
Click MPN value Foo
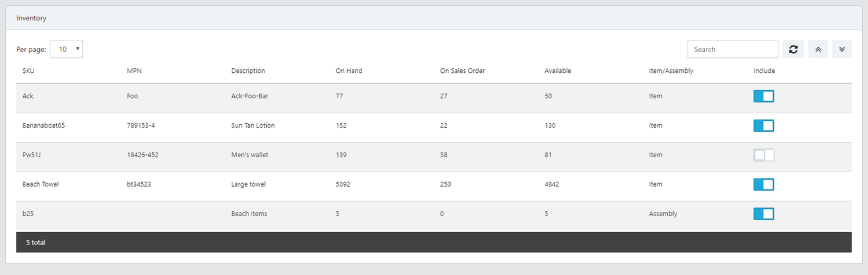pos(133,96)
